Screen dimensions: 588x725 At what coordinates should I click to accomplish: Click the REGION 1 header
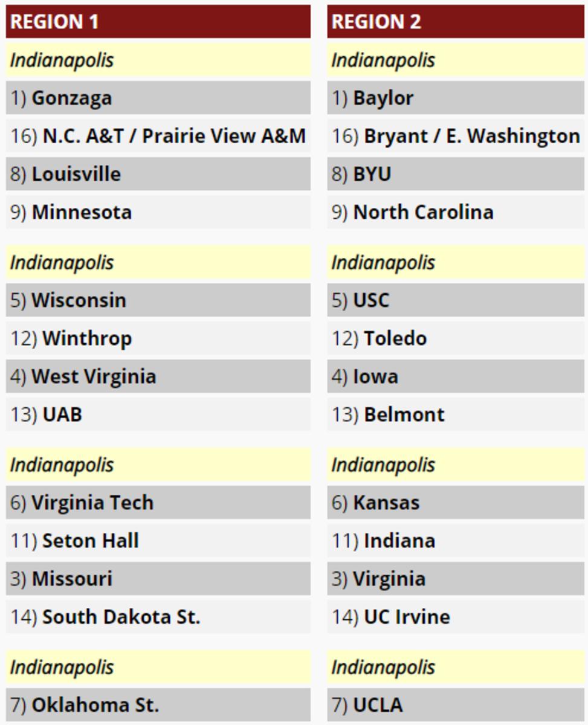[x=158, y=22]
